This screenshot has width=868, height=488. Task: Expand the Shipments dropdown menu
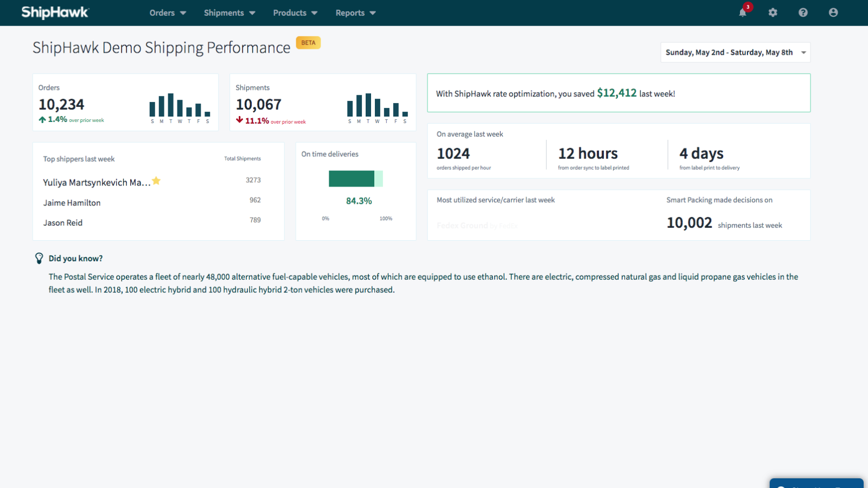click(229, 12)
